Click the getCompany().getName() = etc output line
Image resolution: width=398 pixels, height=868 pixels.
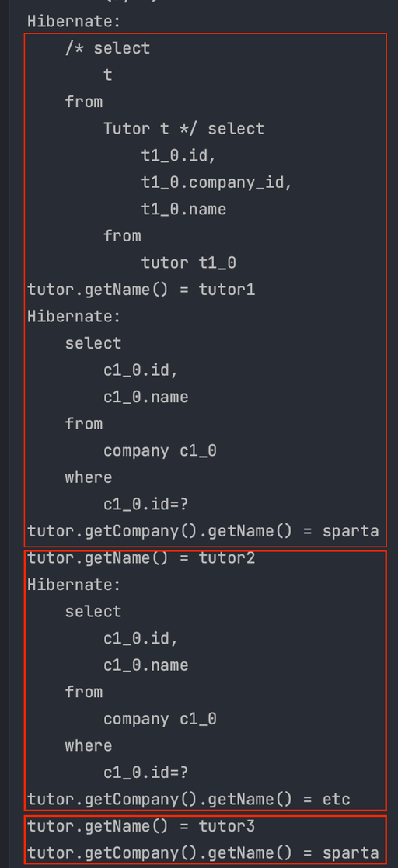click(x=189, y=800)
